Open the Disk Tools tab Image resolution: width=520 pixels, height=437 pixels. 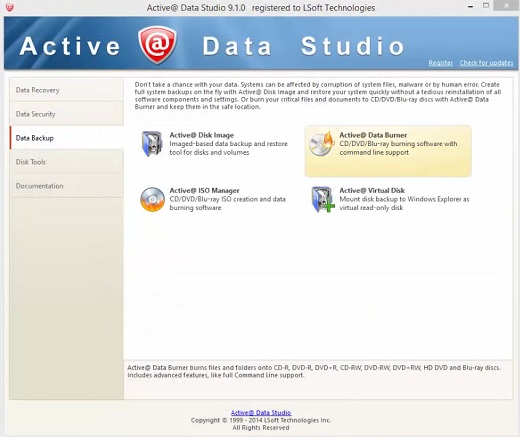click(67, 162)
